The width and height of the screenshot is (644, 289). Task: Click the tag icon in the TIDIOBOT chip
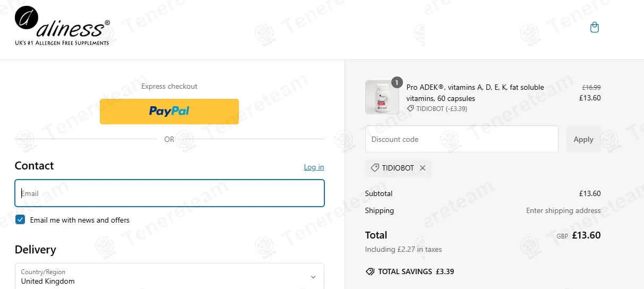pos(375,168)
